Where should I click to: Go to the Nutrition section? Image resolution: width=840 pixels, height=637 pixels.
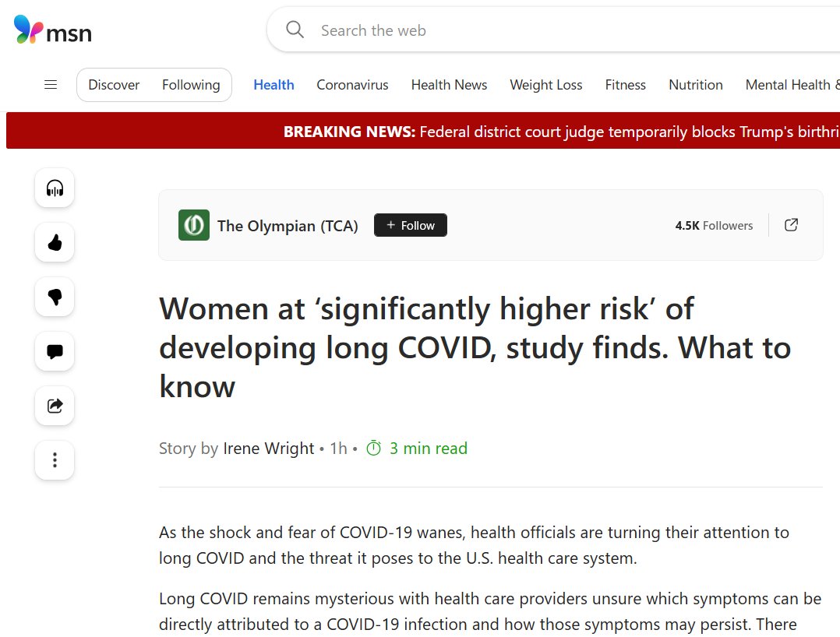[x=695, y=85]
